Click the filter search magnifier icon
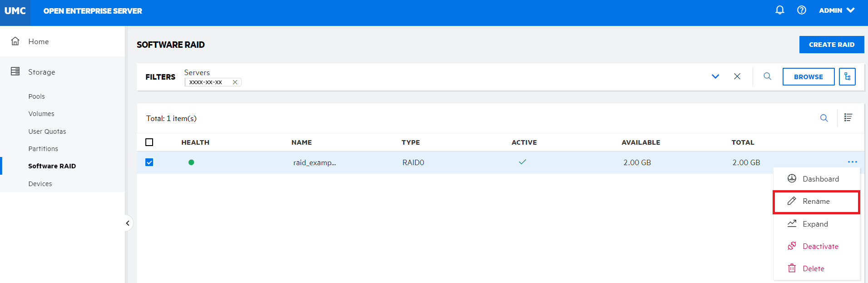Screen dimensions: 868x283 tap(767, 76)
